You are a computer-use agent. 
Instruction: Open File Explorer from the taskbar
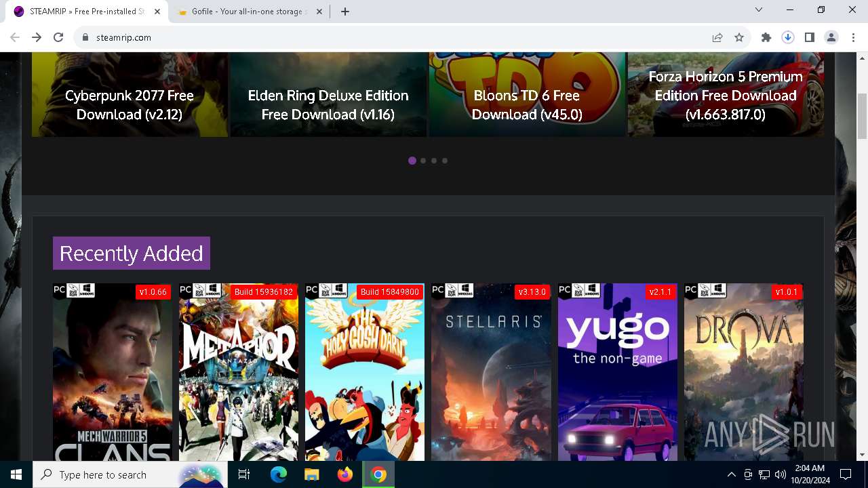(x=312, y=474)
